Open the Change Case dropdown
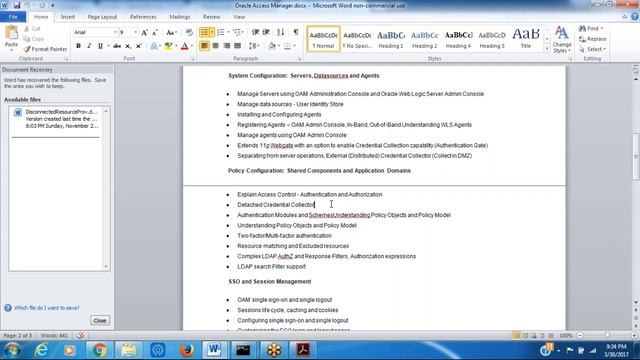 click(x=171, y=32)
